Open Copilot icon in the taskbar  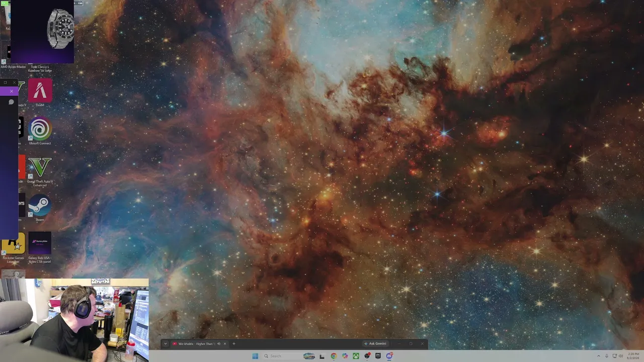345,356
